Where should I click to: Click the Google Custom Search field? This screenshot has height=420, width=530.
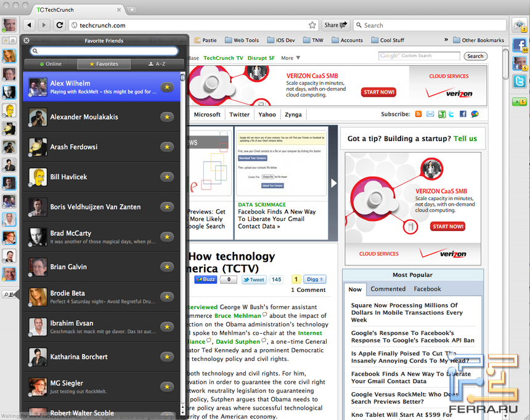click(419, 56)
